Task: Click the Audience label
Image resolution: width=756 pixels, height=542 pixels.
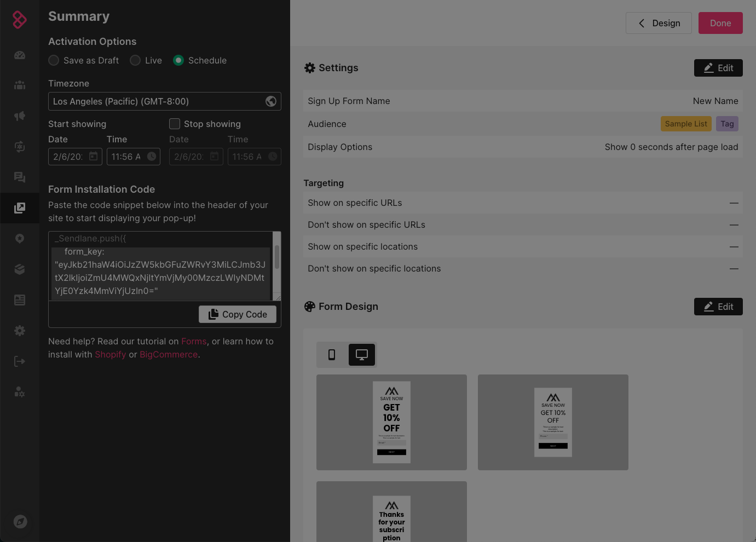Action: tap(327, 124)
